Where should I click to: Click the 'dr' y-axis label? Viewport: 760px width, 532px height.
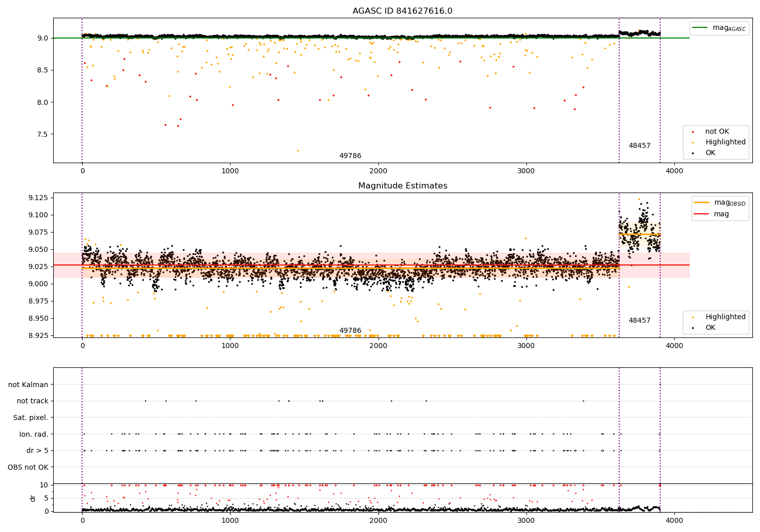33,498
